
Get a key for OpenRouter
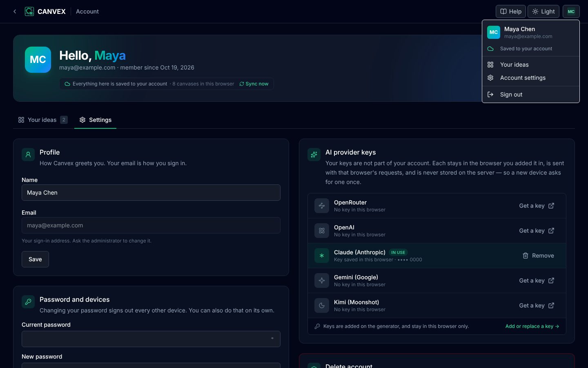[x=537, y=206]
